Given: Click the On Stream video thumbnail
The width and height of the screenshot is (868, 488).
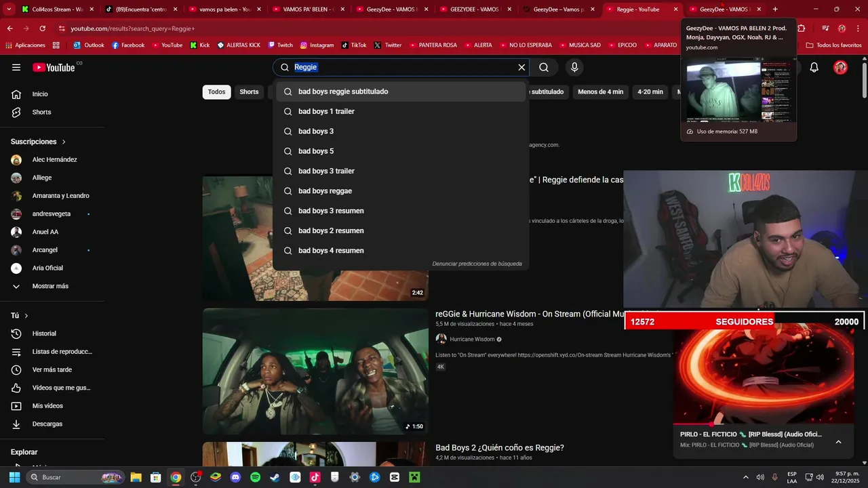Looking at the screenshot, I should (x=315, y=371).
